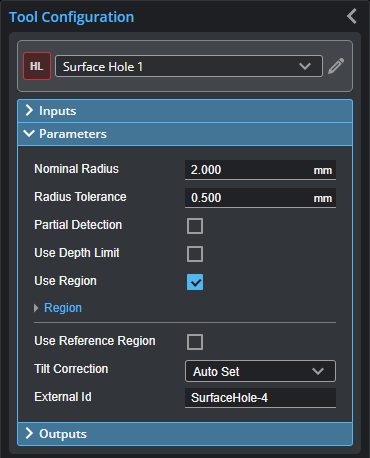The width and height of the screenshot is (370, 458).
Task: Collapse the Tool Configuration panel arrow
Action: pos(352,16)
